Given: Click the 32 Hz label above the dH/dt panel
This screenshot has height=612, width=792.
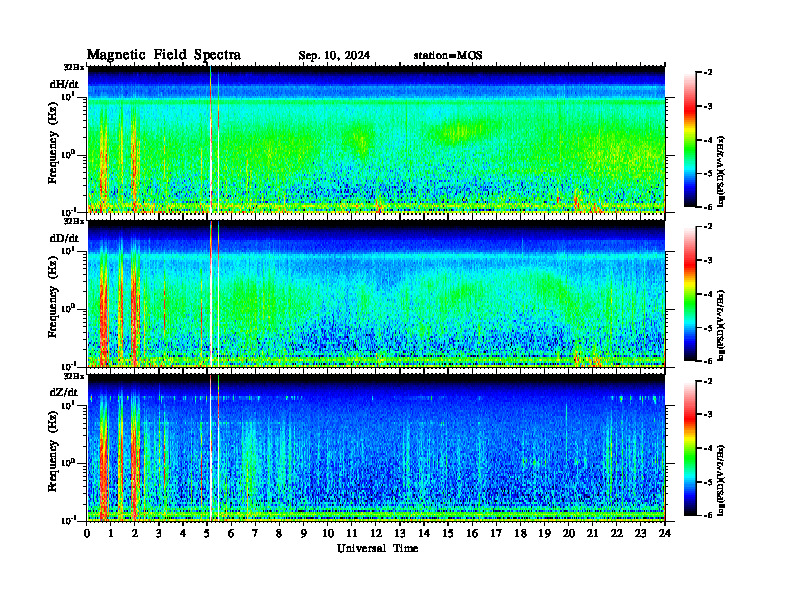Looking at the screenshot, I should click(74, 67).
